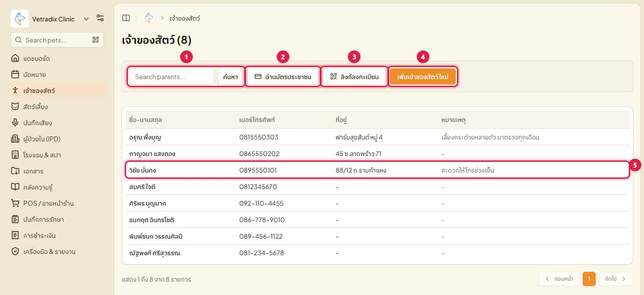Screen dimensions: 644x295
Task: Click the อ่านบัตรประชาชน button
Action: click(x=283, y=77)
